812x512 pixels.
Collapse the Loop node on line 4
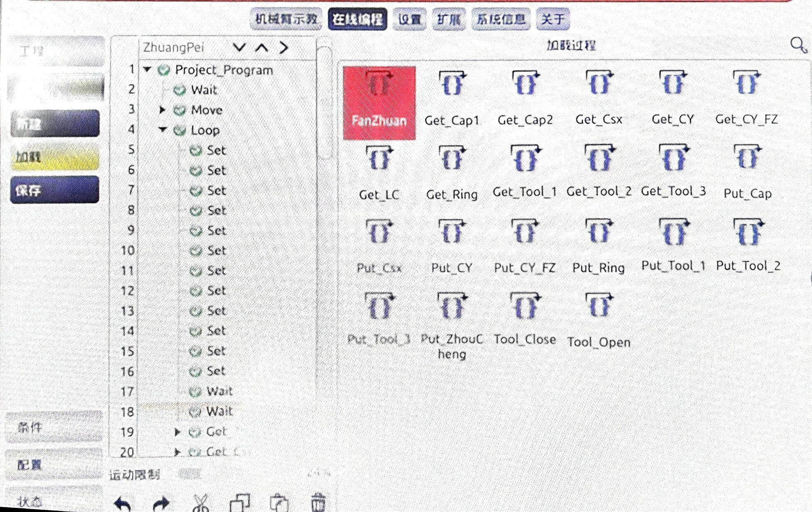(x=163, y=130)
